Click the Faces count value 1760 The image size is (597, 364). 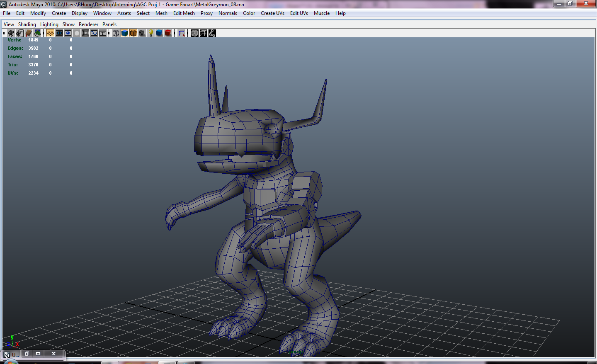33,56
